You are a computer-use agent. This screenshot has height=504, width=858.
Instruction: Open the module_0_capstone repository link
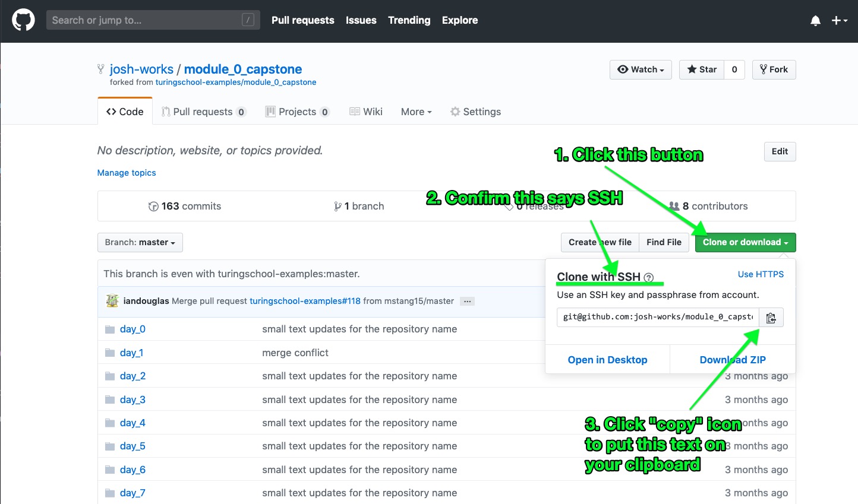point(243,69)
